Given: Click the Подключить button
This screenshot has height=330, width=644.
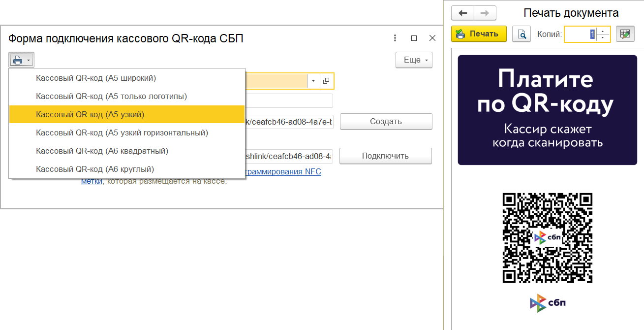Looking at the screenshot, I should pos(386,156).
